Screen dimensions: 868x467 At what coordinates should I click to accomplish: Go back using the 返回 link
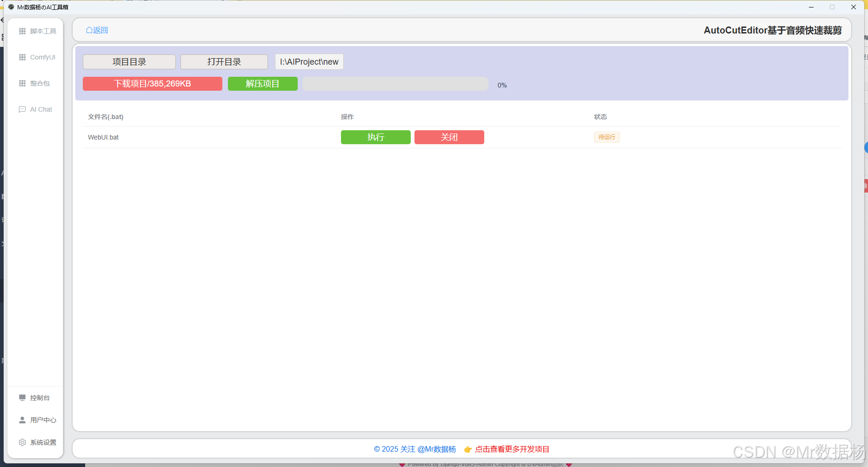(97, 30)
